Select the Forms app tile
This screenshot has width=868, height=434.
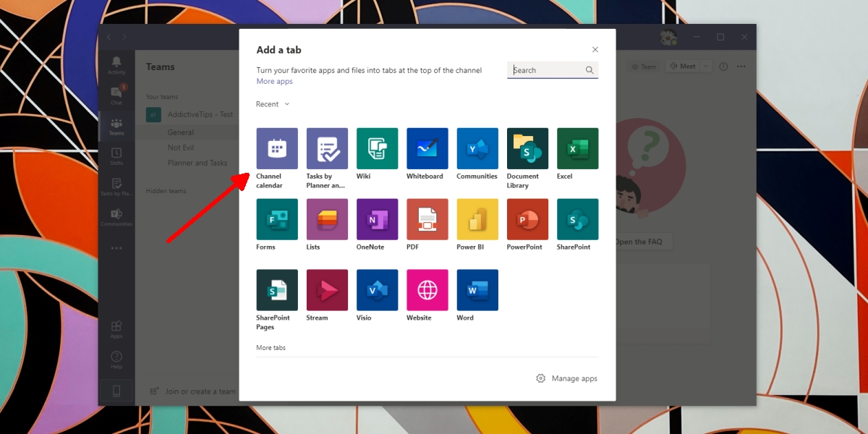pos(277,219)
